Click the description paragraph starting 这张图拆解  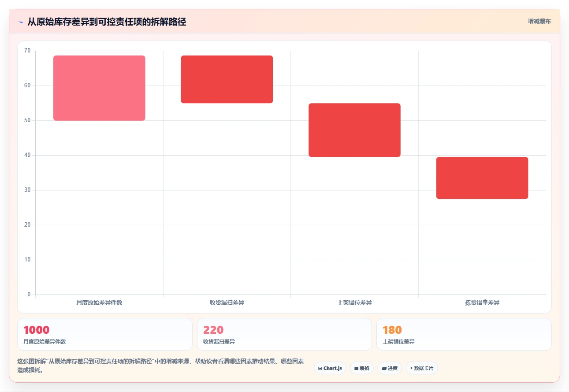coord(160,366)
